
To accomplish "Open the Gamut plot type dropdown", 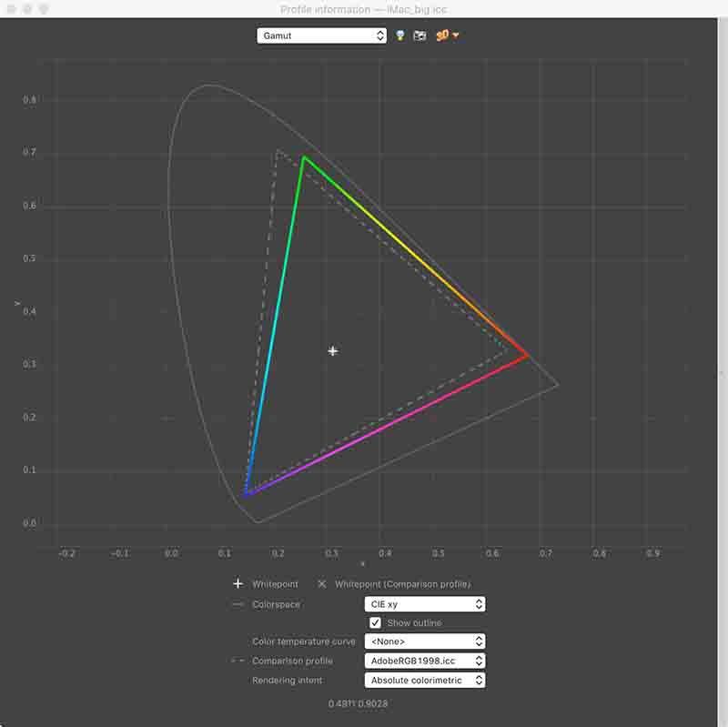I will tap(321, 35).
